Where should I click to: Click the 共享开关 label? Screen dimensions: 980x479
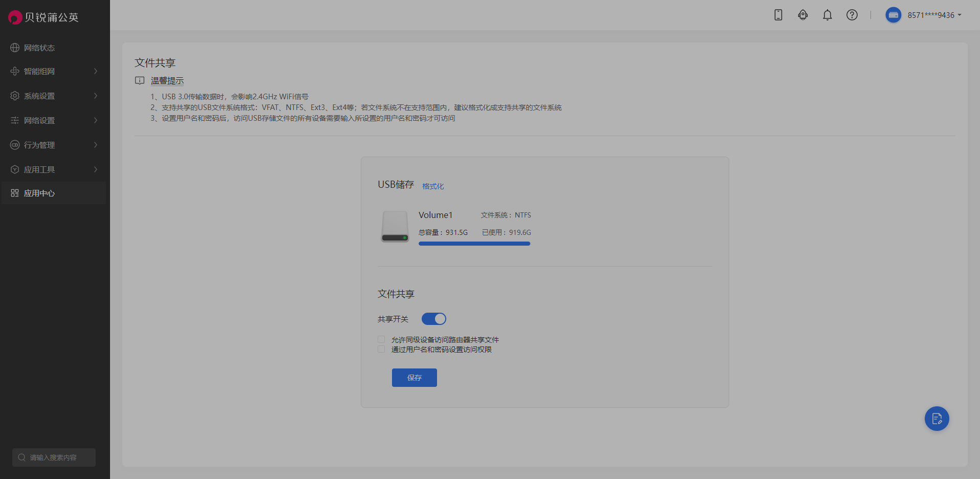(393, 319)
